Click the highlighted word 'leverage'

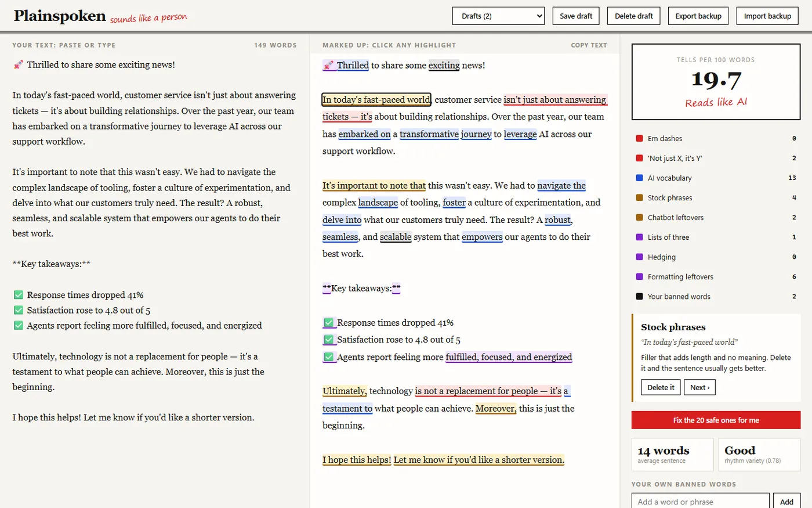pyautogui.click(x=520, y=134)
